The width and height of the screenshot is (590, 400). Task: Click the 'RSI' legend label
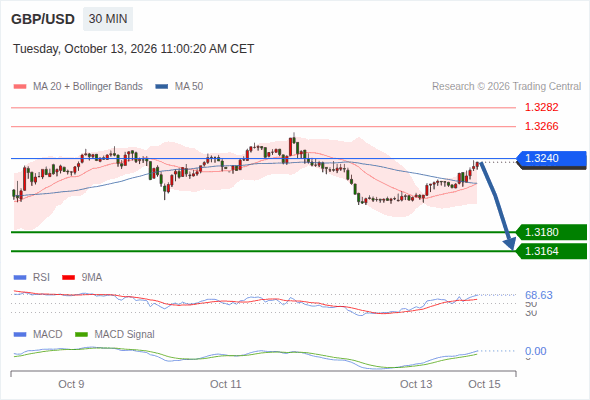point(41,278)
